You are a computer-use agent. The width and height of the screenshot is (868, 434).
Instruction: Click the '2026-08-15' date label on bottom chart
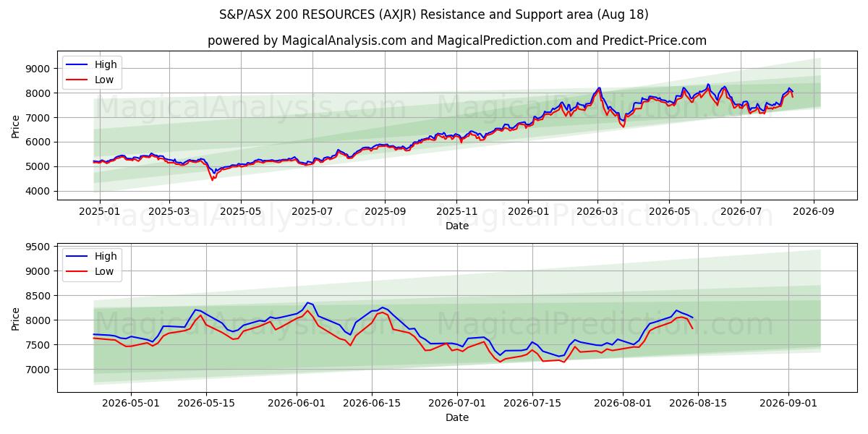click(x=699, y=403)
